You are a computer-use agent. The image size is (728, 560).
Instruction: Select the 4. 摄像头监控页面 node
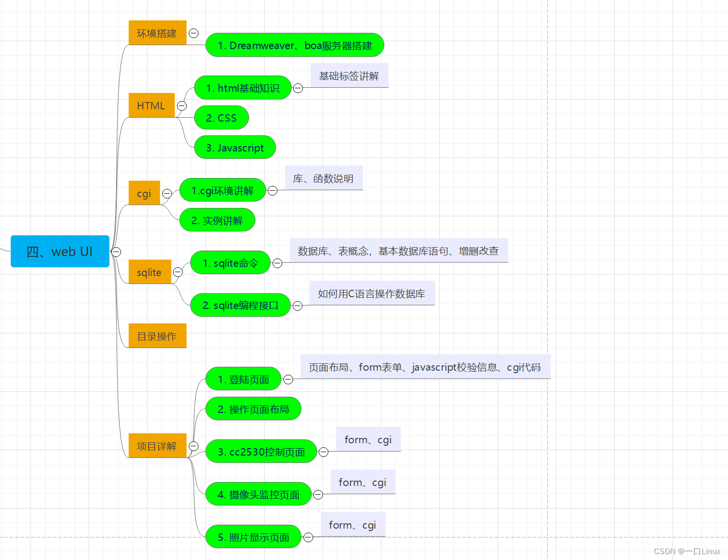[x=258, y=494]
